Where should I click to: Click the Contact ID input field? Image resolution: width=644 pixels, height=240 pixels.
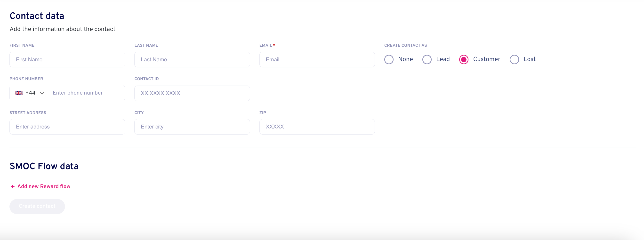[192, 93]
